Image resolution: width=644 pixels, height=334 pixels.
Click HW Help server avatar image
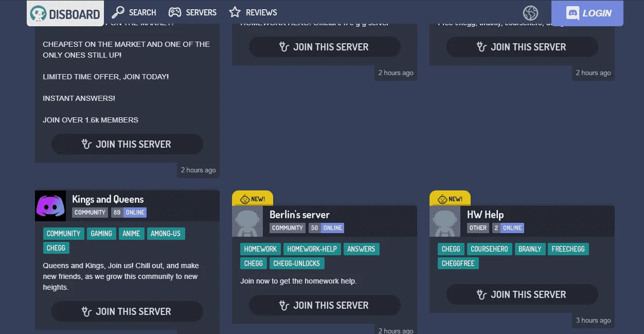coord(445,221)
